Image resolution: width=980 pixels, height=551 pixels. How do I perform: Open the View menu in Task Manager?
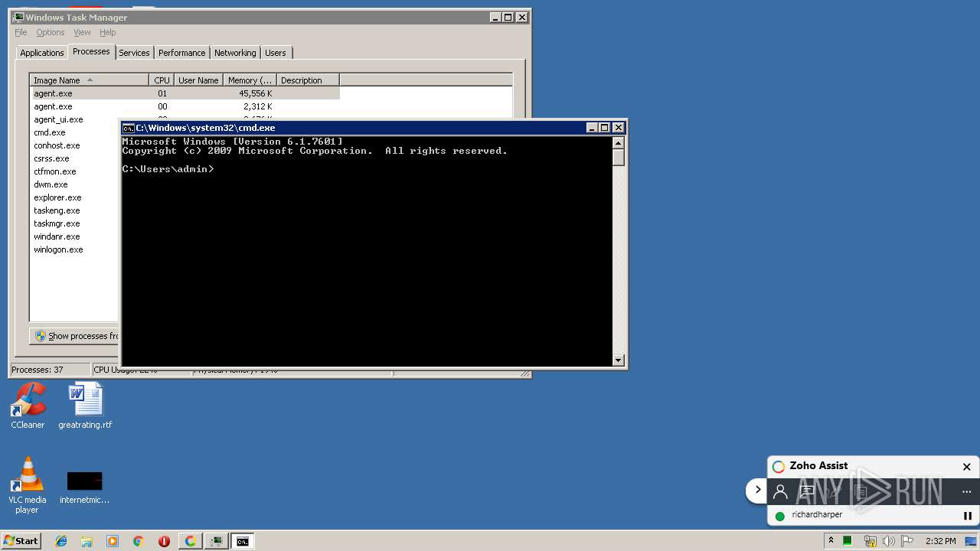point(82,32)
